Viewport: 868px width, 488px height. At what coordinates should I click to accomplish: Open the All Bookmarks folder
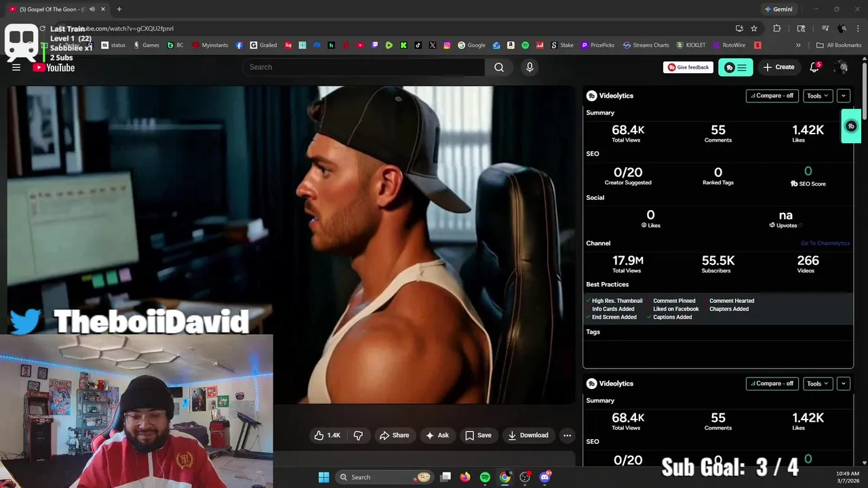(x=839, y=45)
